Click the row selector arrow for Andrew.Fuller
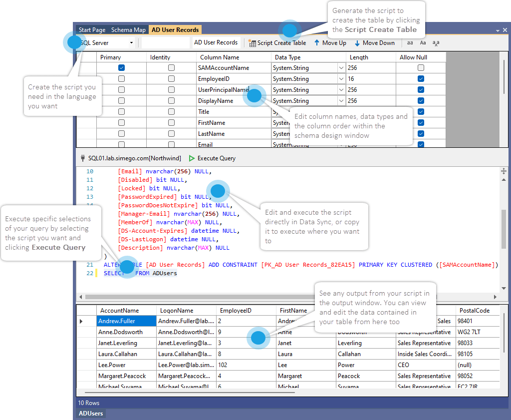 [81, 321]
